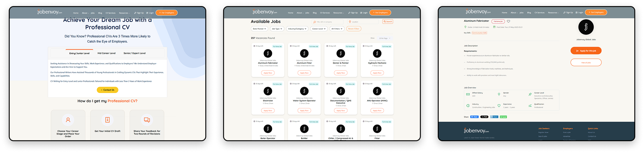Viewport: 644px width, 153px height.
Task: Click the company logo on Electrician card
Action: coord(268,91)
